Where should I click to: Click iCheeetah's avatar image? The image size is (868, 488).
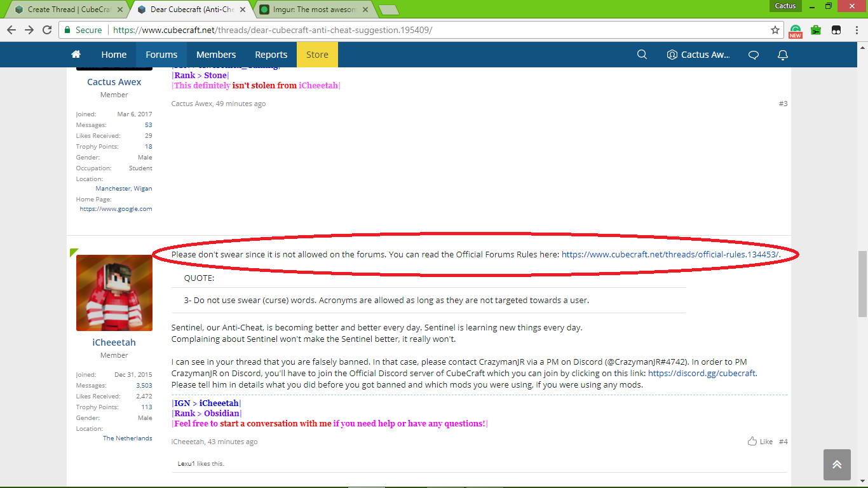(114, 293)
